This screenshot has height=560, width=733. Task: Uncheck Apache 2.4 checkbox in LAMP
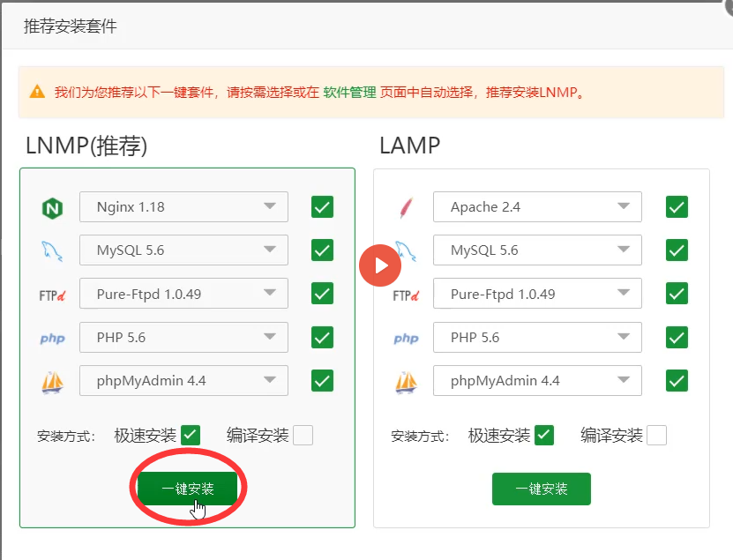point(677,206)
